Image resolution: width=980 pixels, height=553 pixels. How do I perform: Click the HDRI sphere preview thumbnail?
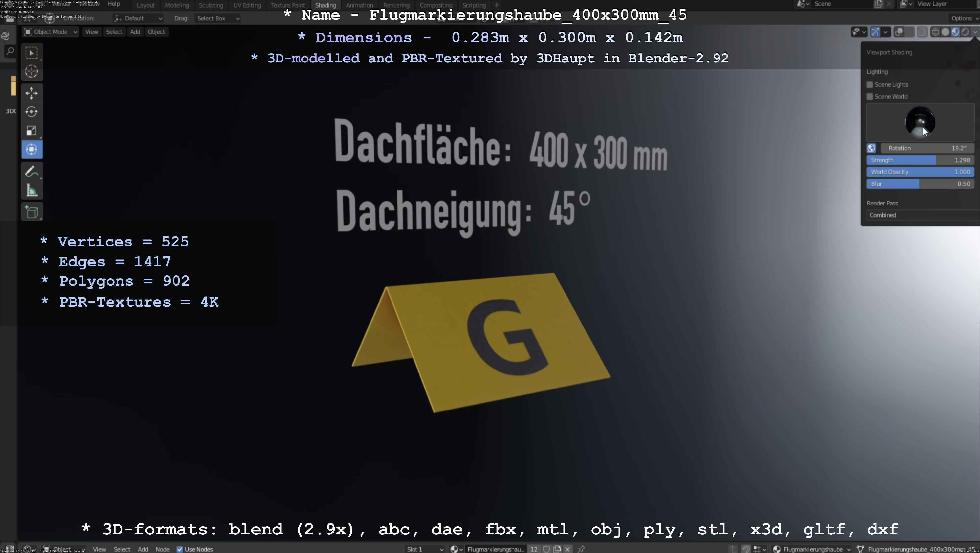(x=920, y=122)
